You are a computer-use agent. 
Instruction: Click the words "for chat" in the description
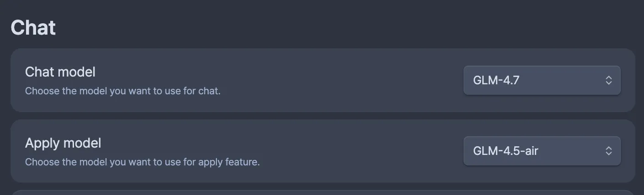202,91
